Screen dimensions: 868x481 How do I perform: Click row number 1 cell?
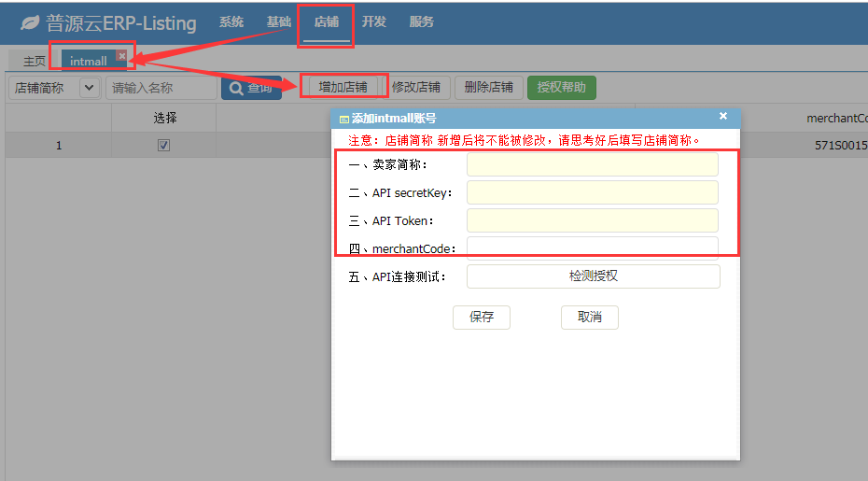pyautogui.click(x=59, y=145)
